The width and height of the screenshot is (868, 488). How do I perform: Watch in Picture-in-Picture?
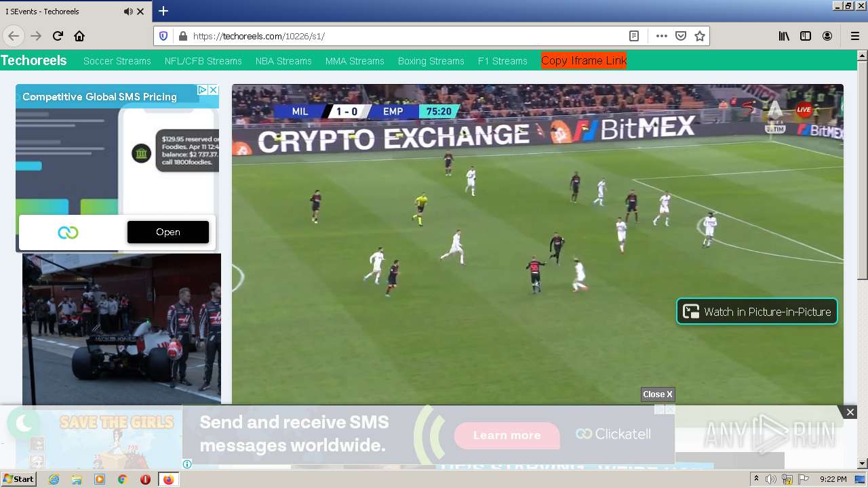point(757,312)
